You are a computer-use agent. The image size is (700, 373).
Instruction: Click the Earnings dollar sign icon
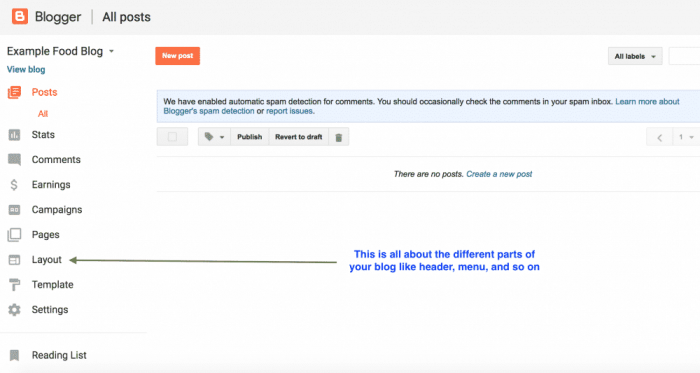[14, 185]
